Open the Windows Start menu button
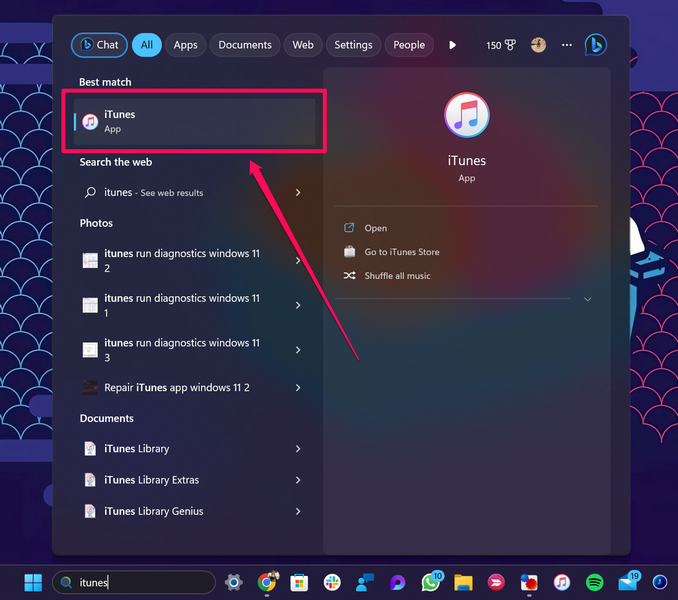The height and width of the screenshot is (600, 678). point(33,582)
